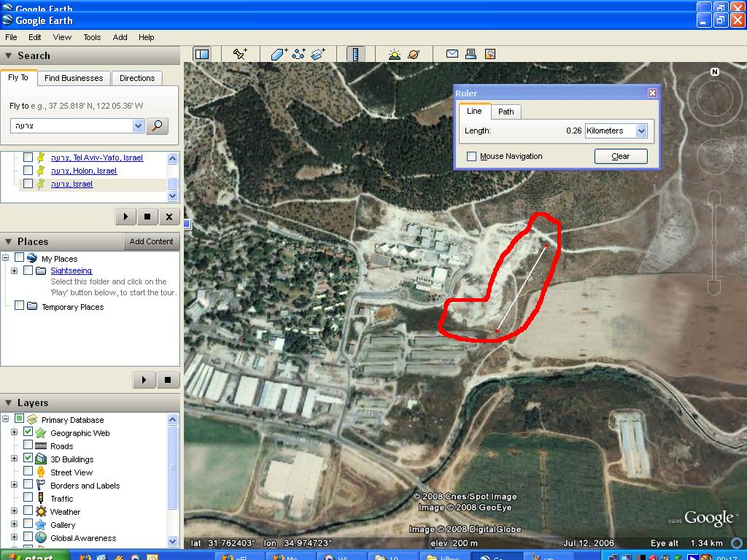This screenshot has width=747, height=560.
Task: Switch to Find Businesses tab
Action: click(74, 78)
